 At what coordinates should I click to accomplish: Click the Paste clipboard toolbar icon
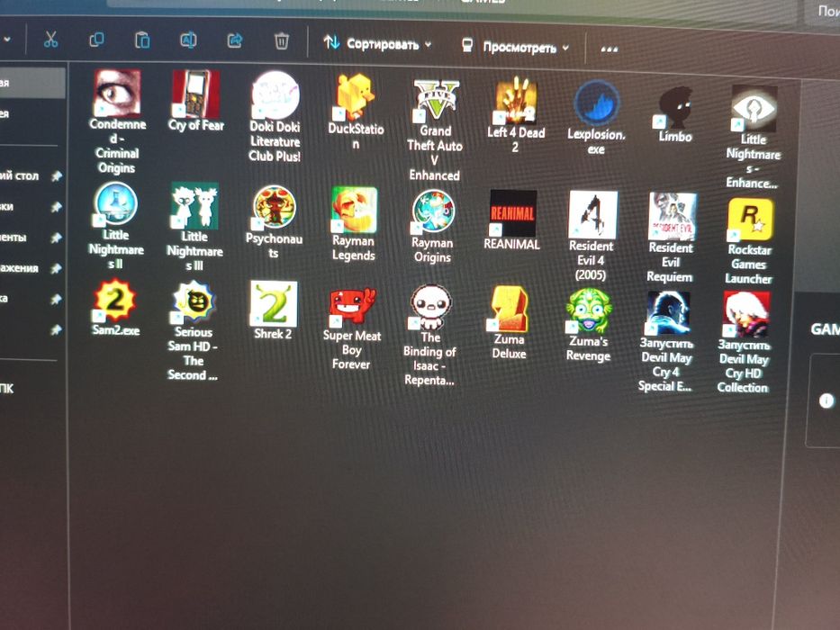click(142, 40)
